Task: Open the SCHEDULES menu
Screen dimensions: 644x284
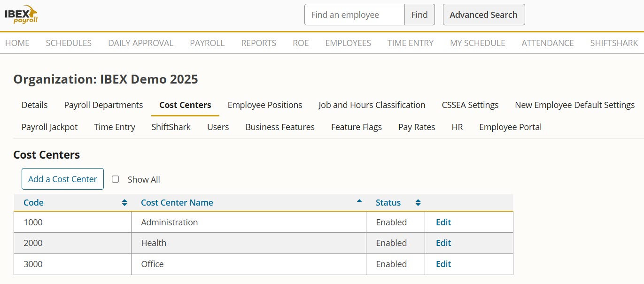Action: click(69, 43)
